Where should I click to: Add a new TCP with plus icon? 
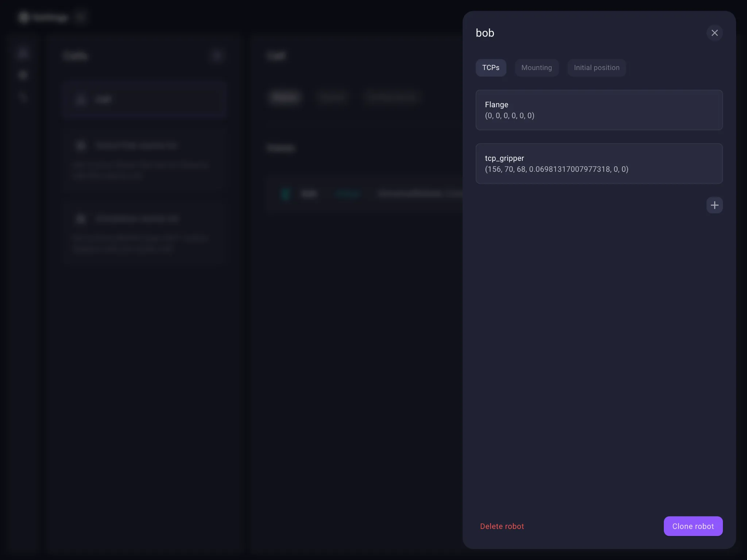[714, 205]
